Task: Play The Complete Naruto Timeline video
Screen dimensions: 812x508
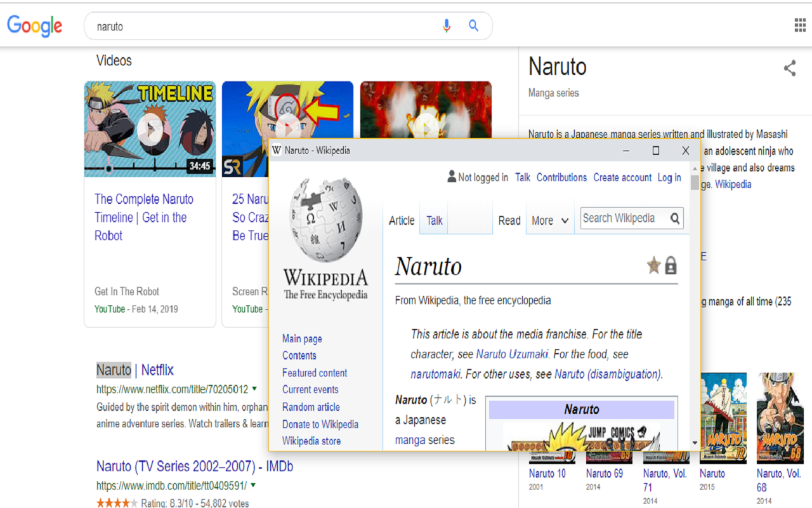Action: tap(150, 129)
